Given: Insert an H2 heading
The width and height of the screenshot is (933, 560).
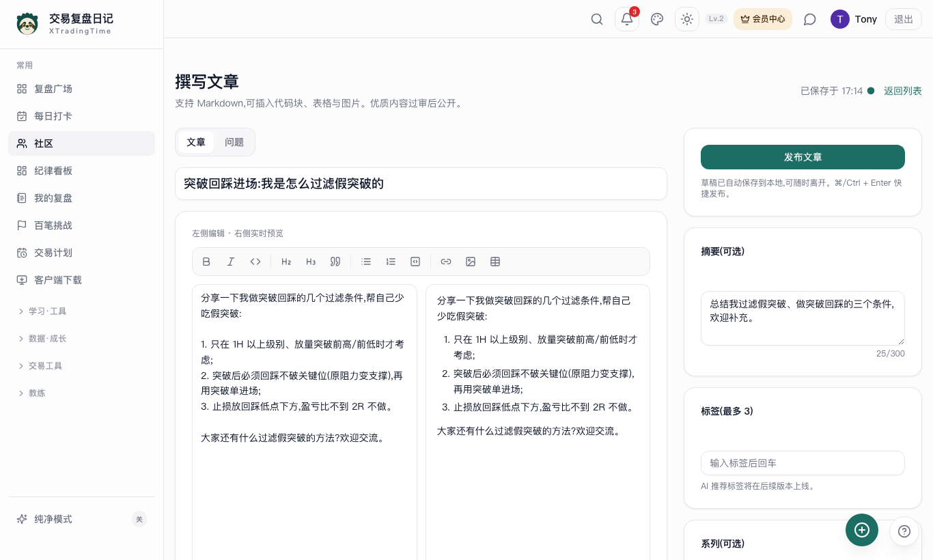Looking at the screenshot, I should click(286, 262).
